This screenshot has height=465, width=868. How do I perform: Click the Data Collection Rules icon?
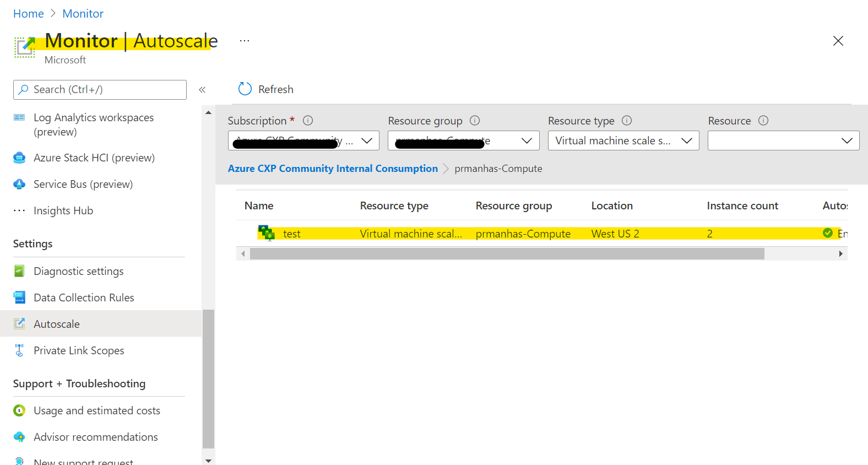(19, 298)
